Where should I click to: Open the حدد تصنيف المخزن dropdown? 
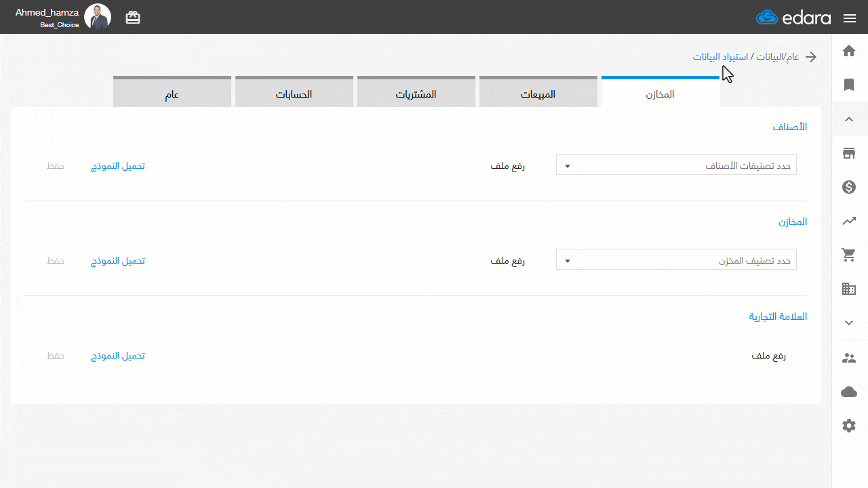point(676,260)
